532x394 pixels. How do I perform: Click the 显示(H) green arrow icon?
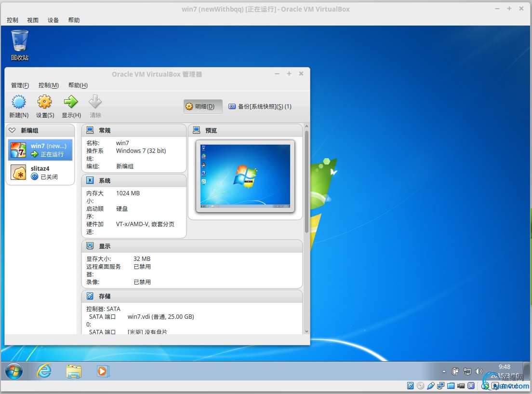tap(71, 102)
